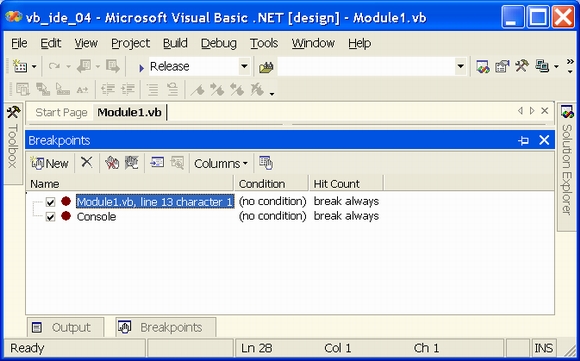Select the Output tab at bottom

65,327
